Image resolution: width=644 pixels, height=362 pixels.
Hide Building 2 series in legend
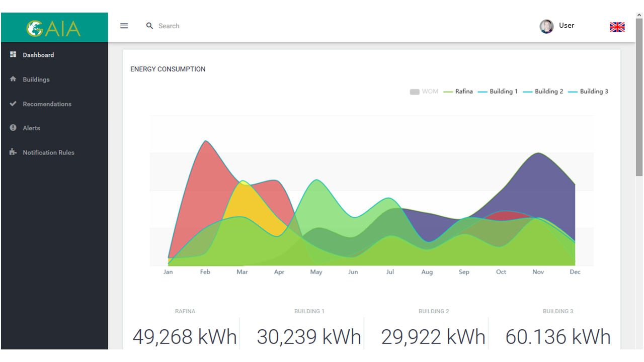tap(543, 92)
